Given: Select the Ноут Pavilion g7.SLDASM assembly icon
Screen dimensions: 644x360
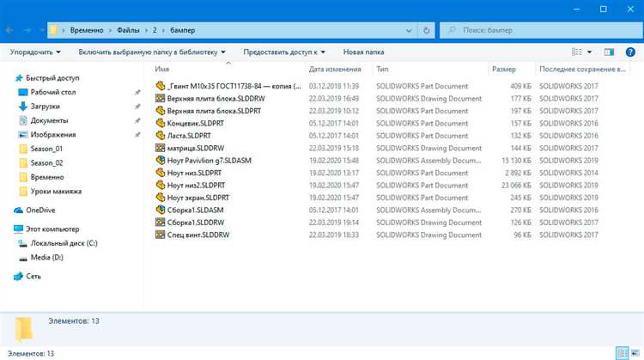Looking at the screenshot, I should tap(161, 161).
